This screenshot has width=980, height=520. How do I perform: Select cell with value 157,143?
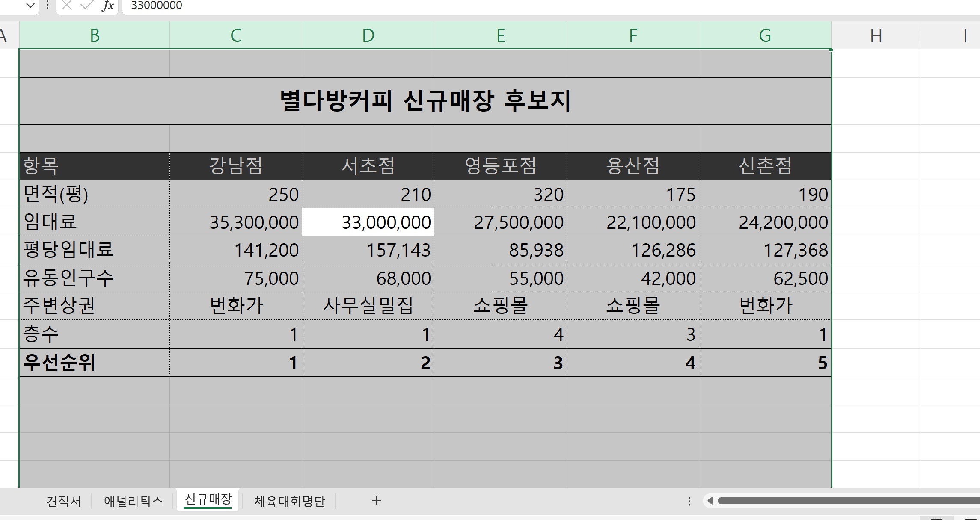coord(368,250)
